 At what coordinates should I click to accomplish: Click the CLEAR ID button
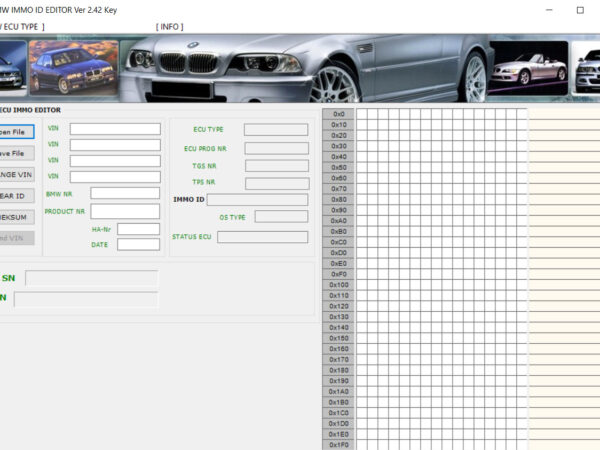(17, 196)
